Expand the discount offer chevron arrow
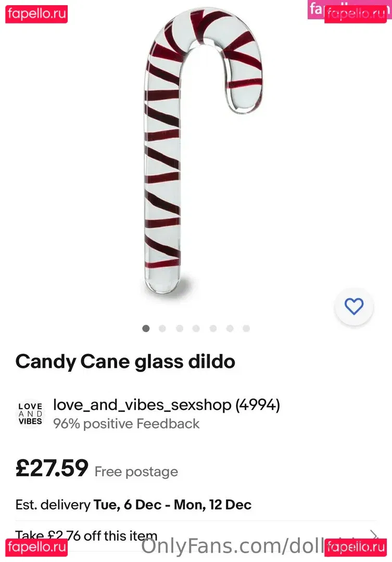The height and width of the screenshot is (562, 392). point(374,535)
